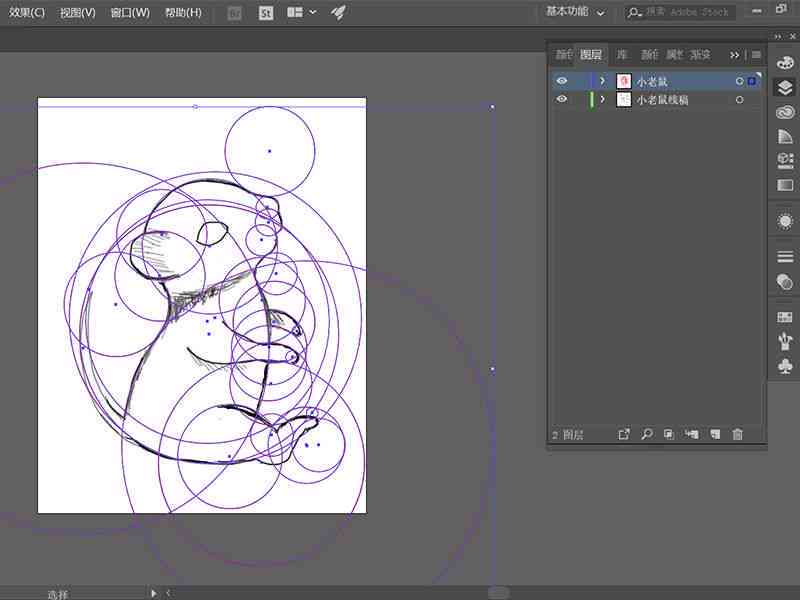Click the 小老鼠线稿 layer thumbnail
The height and width of the screenshot is (600, 800).
623,99
